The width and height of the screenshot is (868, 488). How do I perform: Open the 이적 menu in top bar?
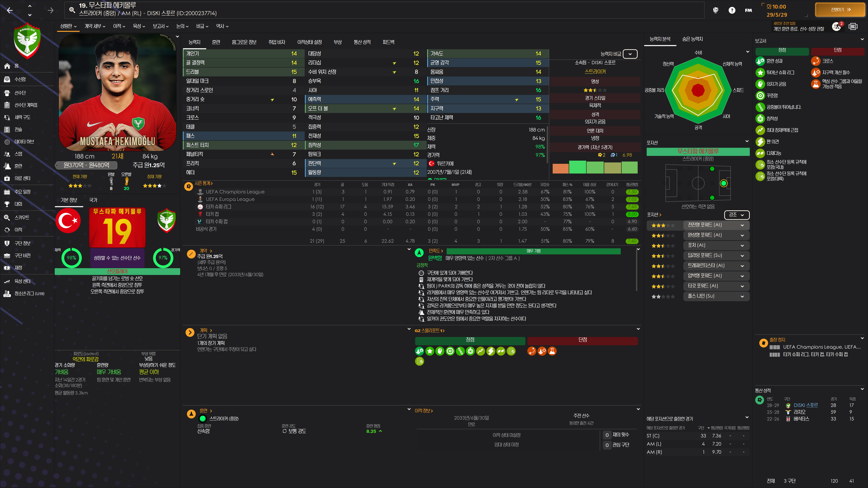pos(119,26)
